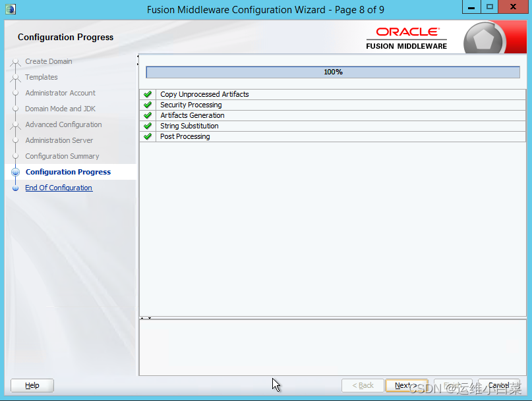The height and width of the screenshot is (401, 532).
Task: Select Administration Server step
Action: [x=59, y=140]
